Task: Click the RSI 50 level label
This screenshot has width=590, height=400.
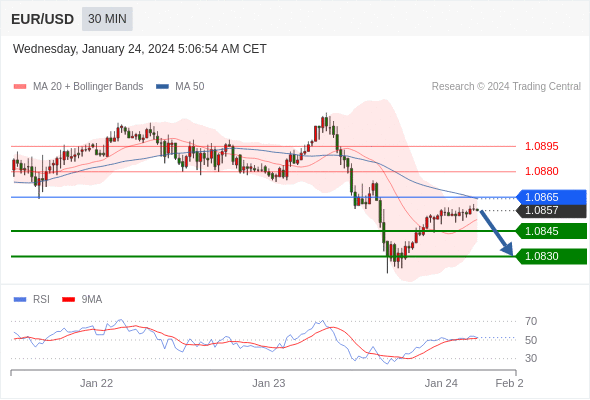Action: tap(531, 340)
